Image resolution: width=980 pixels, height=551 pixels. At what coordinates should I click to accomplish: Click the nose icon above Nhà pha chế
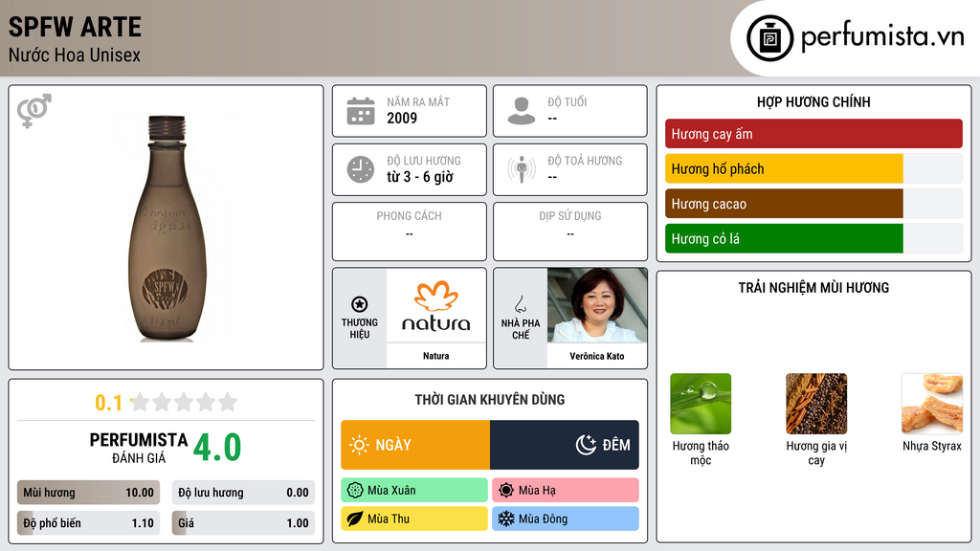pyautogui.click(x=520, y=304)
